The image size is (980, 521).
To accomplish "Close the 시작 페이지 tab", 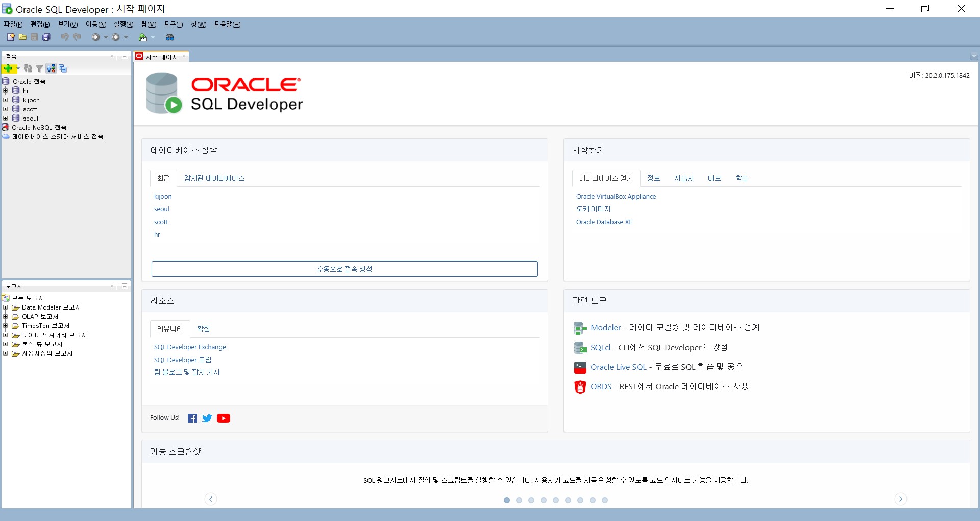I will [x=184, y=57].
